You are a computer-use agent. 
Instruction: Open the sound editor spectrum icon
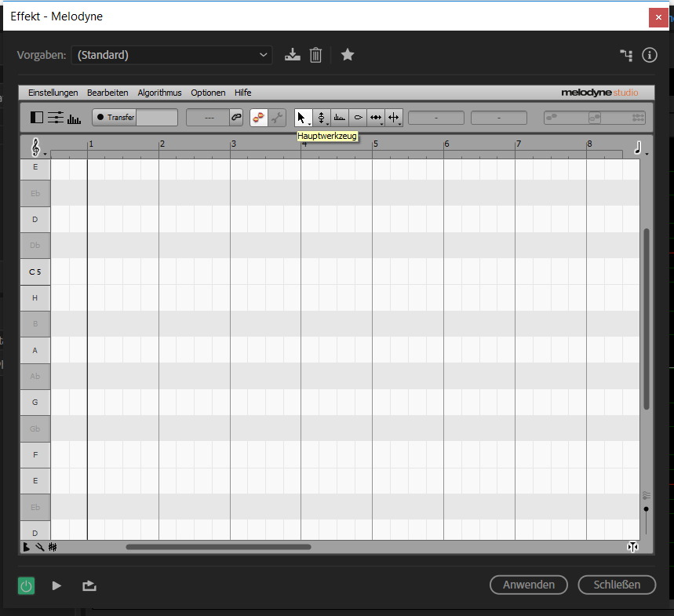[74, 118]
